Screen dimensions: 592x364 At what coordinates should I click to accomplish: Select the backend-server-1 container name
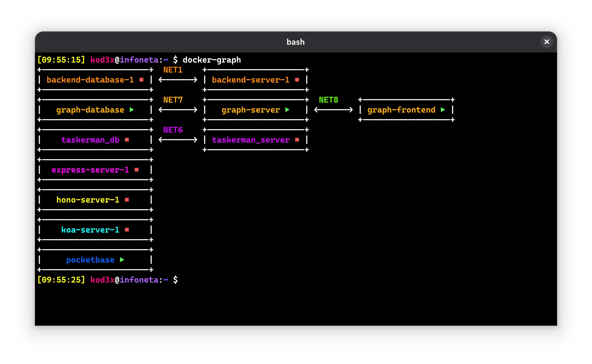(x=251, y=80)
